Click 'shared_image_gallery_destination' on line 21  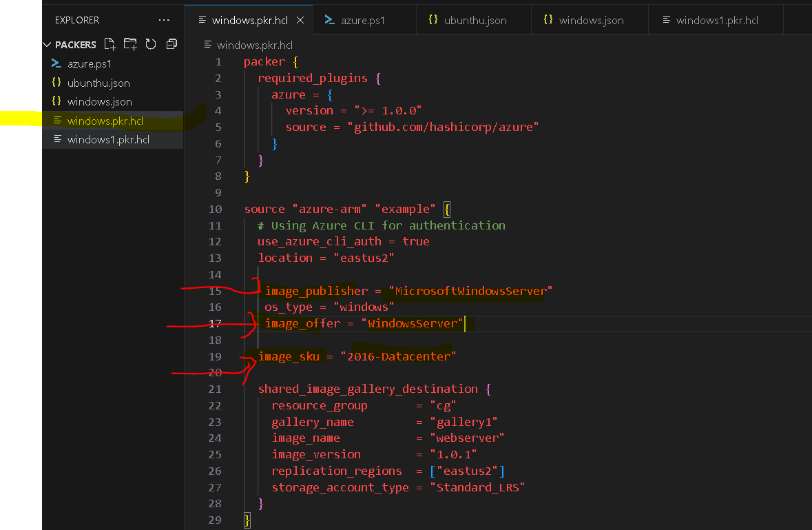[368, 389]
